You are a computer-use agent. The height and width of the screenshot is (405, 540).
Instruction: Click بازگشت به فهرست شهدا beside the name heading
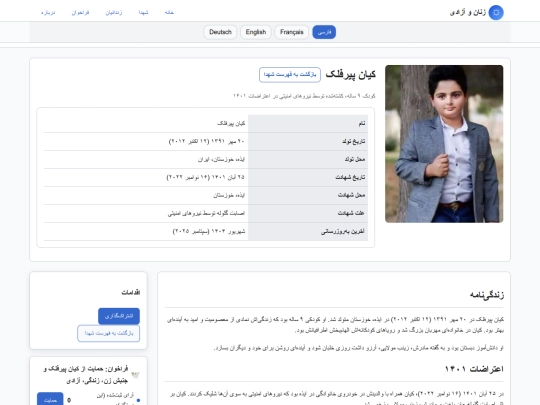[290, 75]
